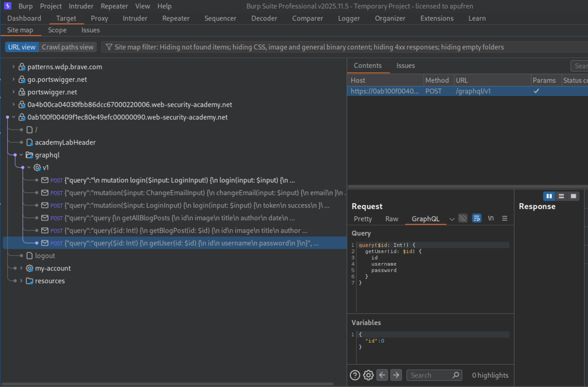
Task: Open the request editor hamburger menu
Action: pyautogui.click(x=505, y=218)
